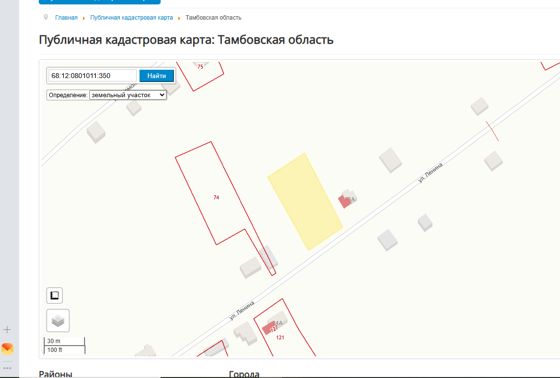The height and width of the screenshot is (378, 560).
Task: Open the orange mail icon in sidebar
Action: (x=7, y=348)
